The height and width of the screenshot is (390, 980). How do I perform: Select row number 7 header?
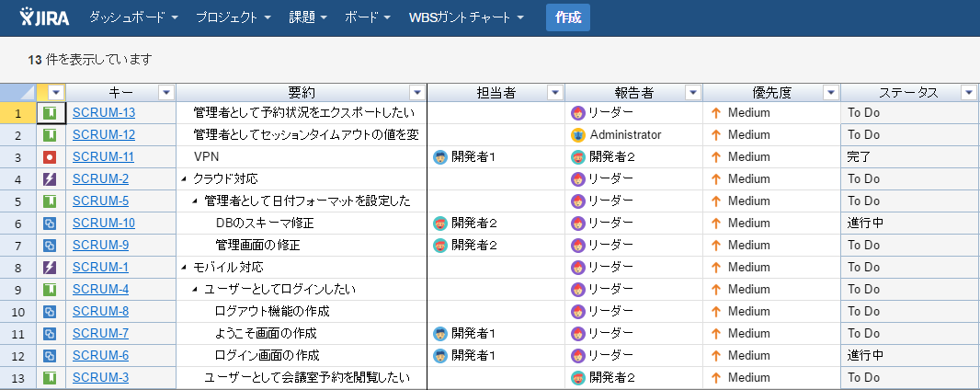[17, 246]
